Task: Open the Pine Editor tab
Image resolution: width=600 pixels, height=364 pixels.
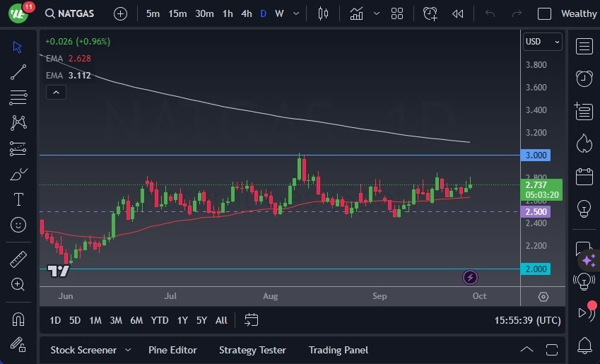Action: (x=172, y=350)
